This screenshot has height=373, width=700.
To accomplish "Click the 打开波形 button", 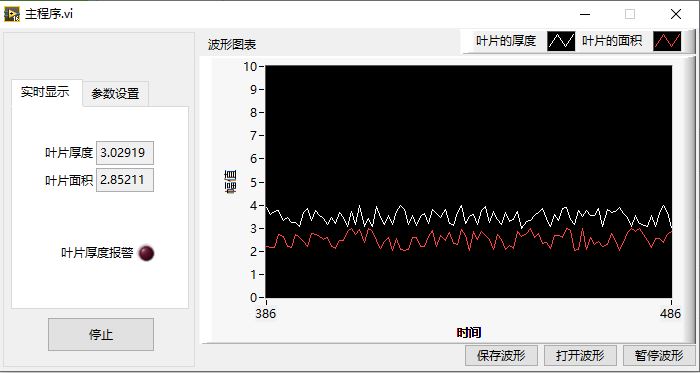I will click(580, 356).
